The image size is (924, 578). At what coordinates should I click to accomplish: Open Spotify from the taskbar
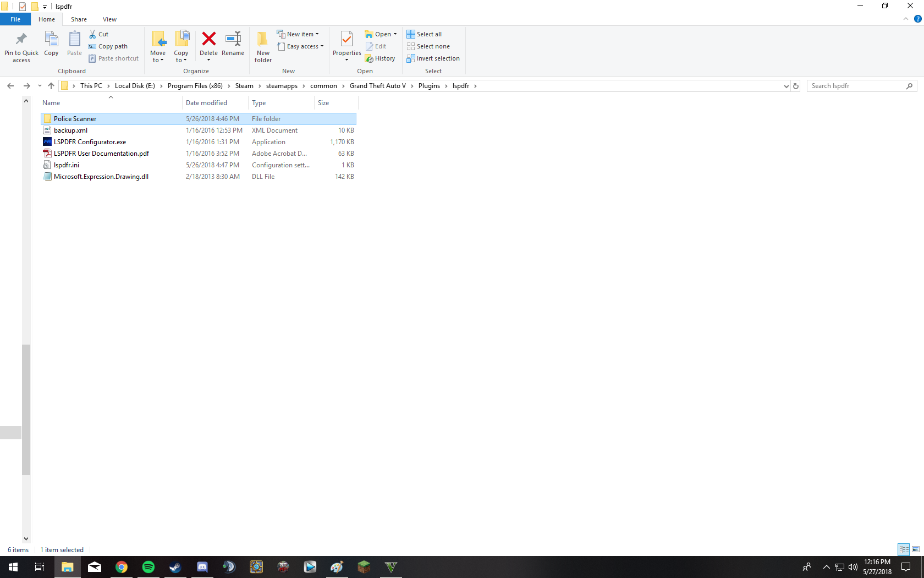(148, 567)
